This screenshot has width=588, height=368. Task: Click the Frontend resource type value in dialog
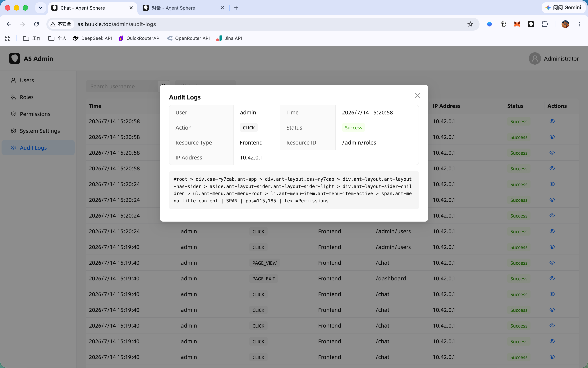tap(251, 143)
